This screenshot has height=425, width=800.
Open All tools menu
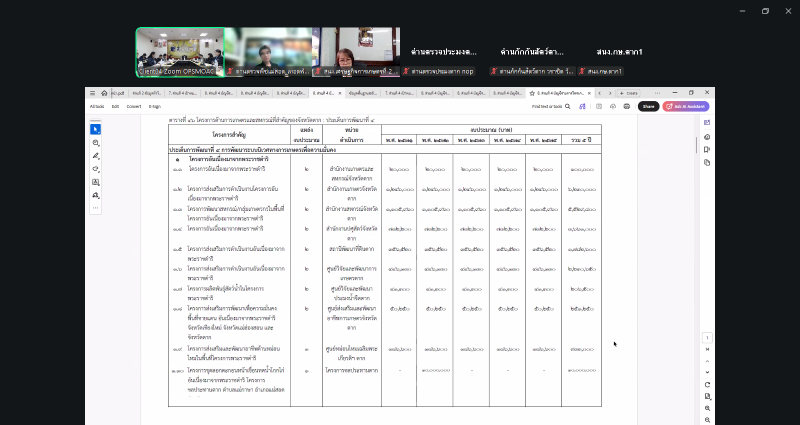tap(97, 107)
